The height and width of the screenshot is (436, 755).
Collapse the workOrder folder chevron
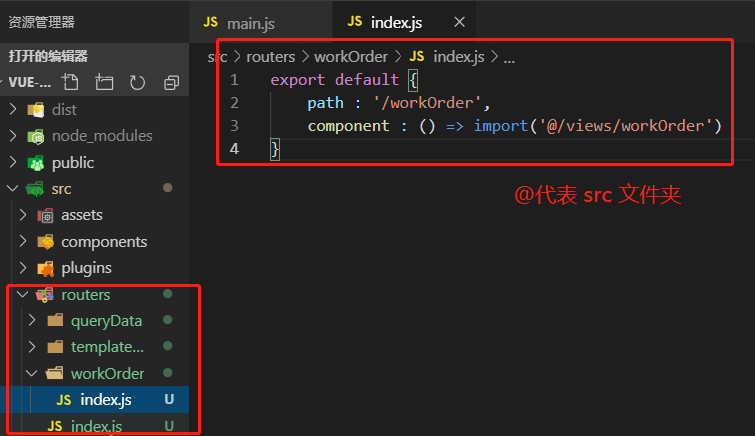pos(32,373)
